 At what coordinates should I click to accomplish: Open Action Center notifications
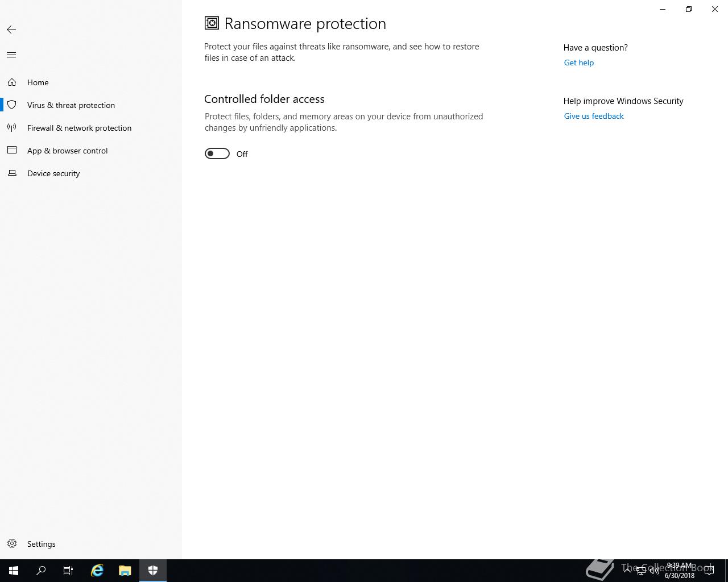click(709, 571)
